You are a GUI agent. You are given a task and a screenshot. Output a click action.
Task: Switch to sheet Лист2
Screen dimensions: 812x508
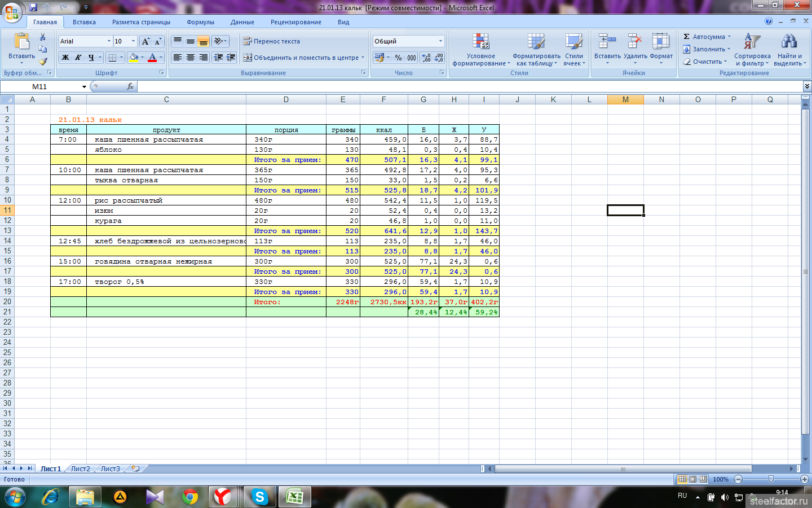tap(80, 468)
